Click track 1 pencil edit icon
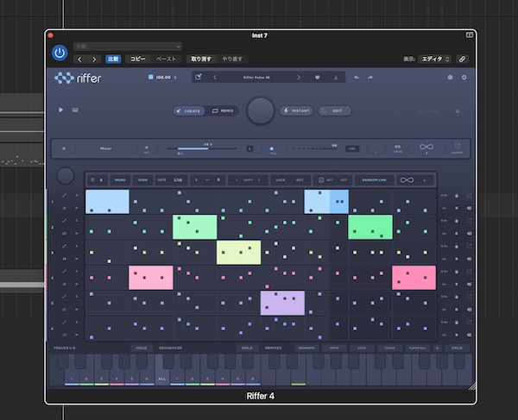 [65, 195]
